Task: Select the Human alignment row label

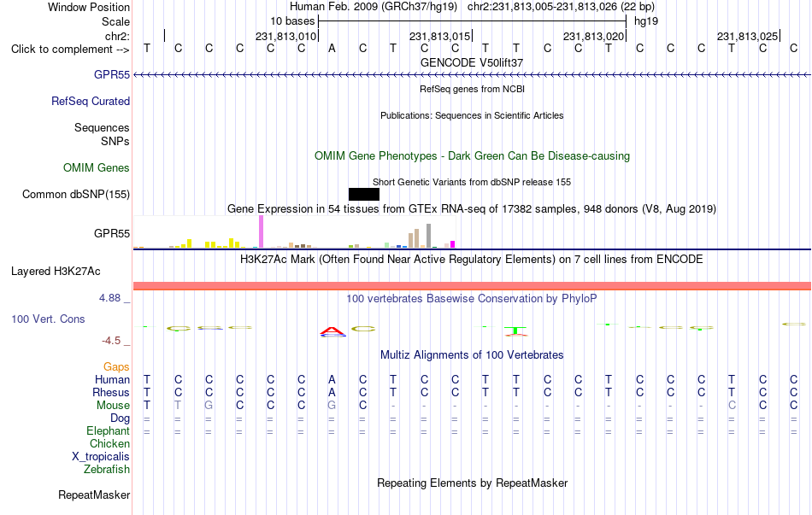Action: point(112,379)
